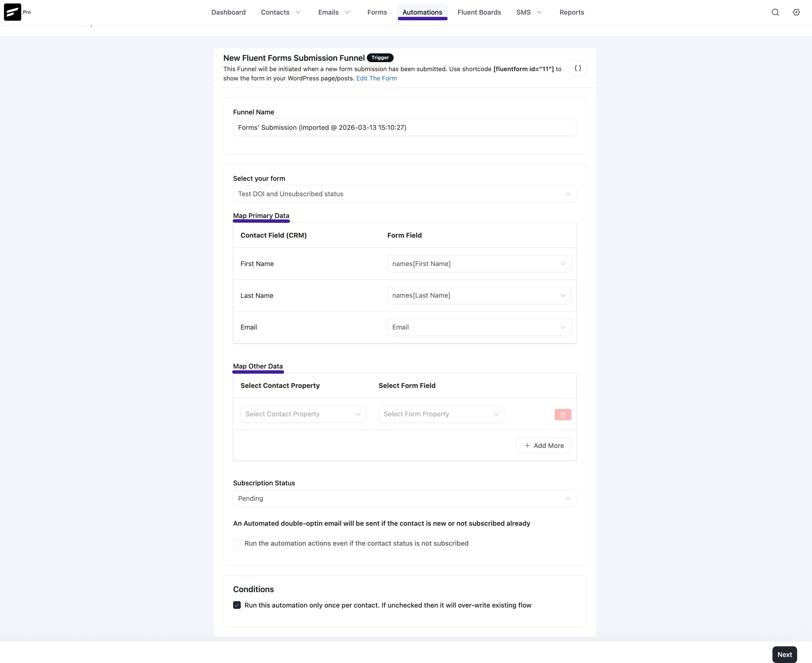The height and width of the screenshot is (663, 812).
Task: Open the SMS menu item
Action: point(523,12)
